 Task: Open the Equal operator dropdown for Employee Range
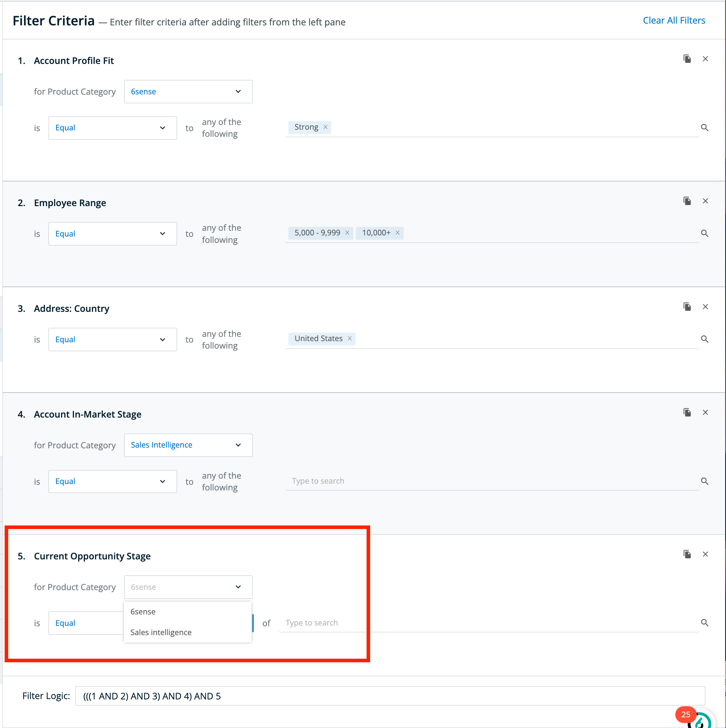112,234
